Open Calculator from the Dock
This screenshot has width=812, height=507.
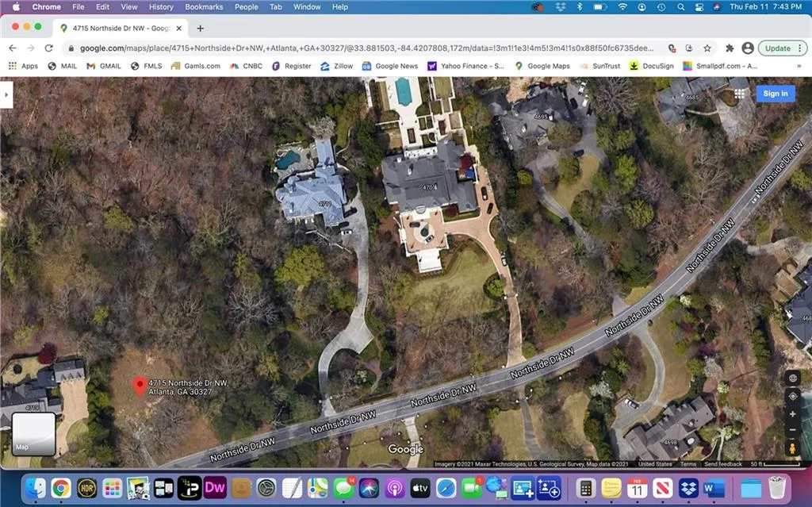pos(586,488)
